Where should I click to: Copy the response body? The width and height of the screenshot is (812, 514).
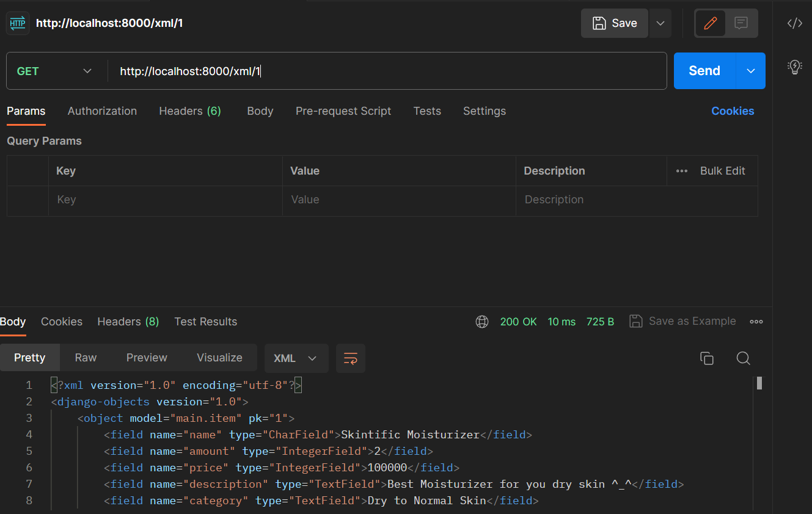tap(707, 358)
